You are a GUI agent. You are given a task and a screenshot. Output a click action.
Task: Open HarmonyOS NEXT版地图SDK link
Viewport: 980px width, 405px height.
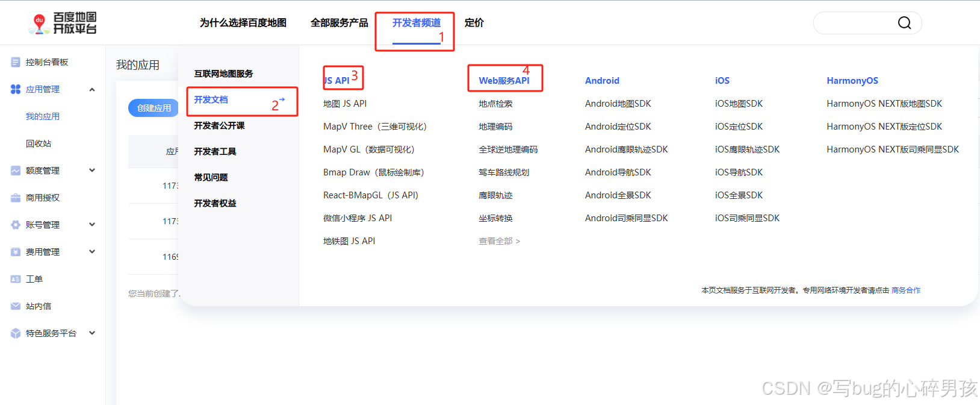click(884, 104)
